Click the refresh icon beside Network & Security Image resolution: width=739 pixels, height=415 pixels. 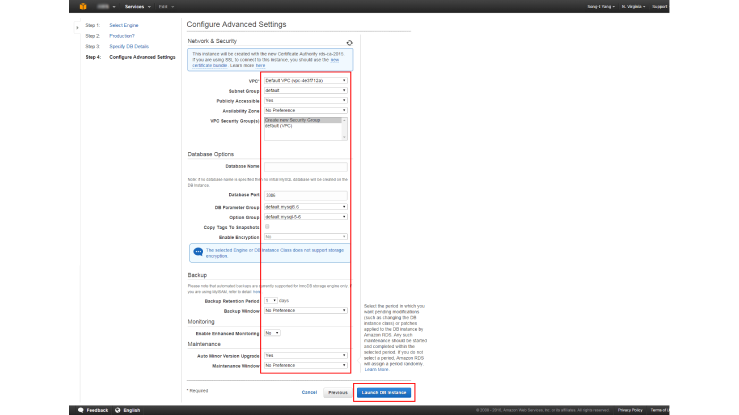[349, 43]
